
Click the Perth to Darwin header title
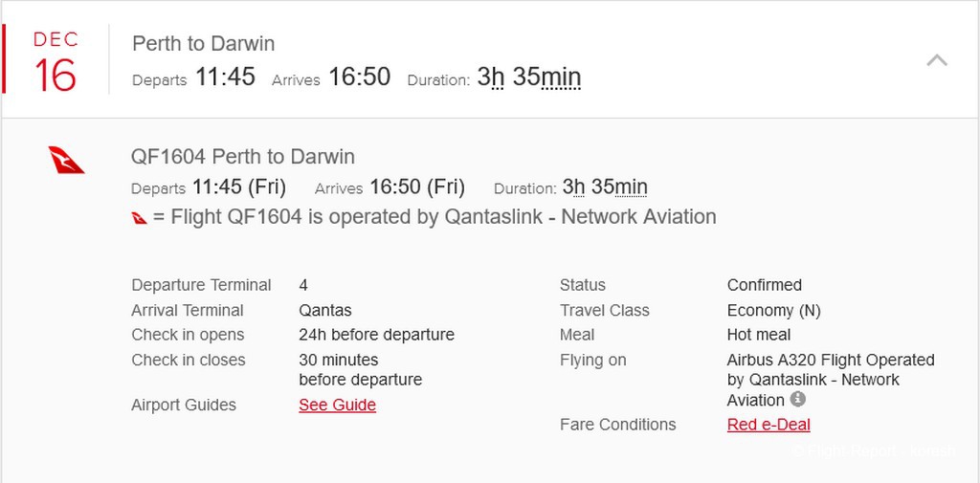pyautogui.click(x=204, y=44)
